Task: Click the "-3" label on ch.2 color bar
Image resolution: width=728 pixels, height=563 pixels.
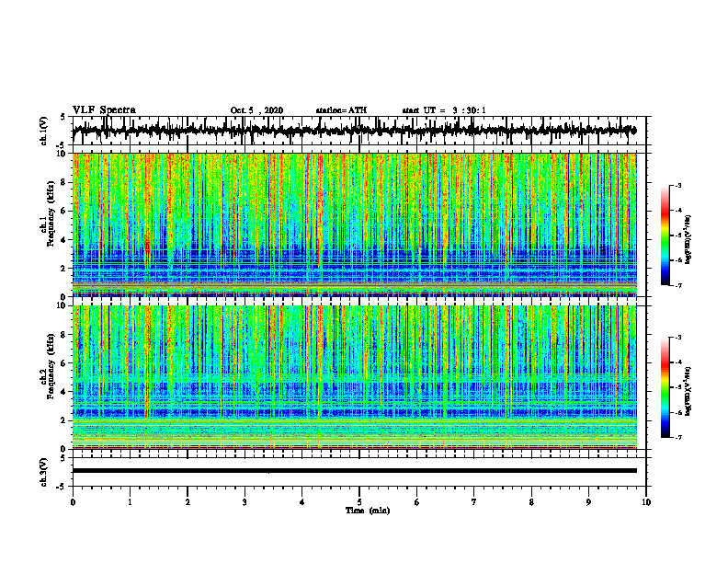Action: click(677, 338)
